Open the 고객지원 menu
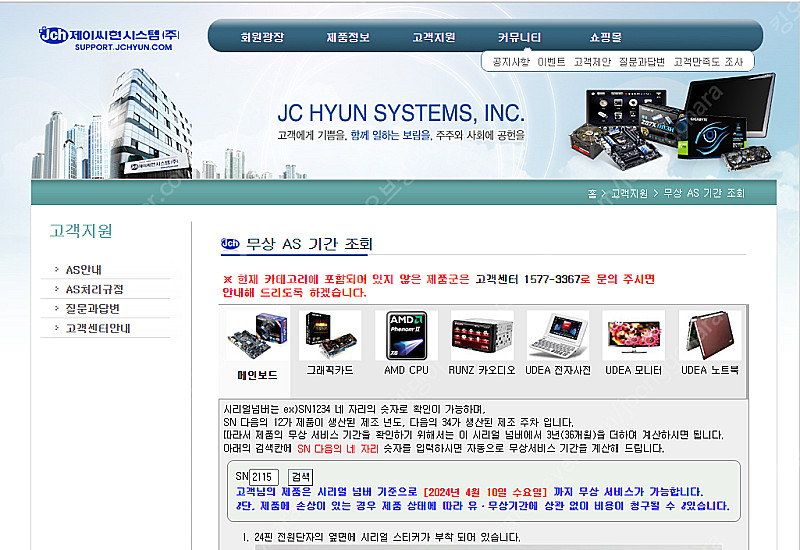The image size is (800, 550). coord(434,37)
